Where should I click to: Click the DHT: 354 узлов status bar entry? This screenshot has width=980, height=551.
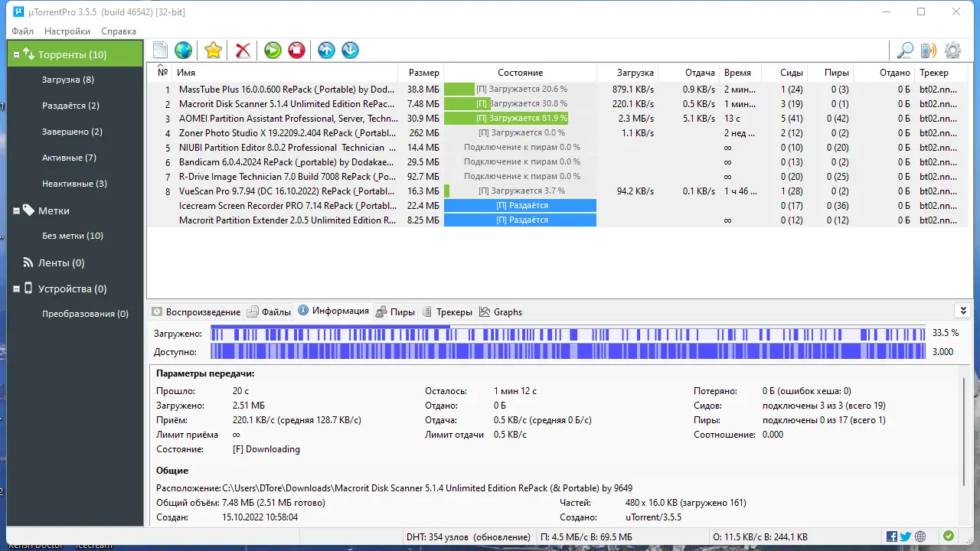(x=469, y=537)
